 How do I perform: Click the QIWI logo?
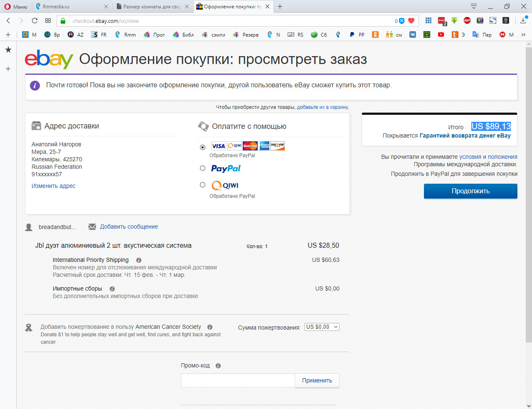[x=225, y=185]
